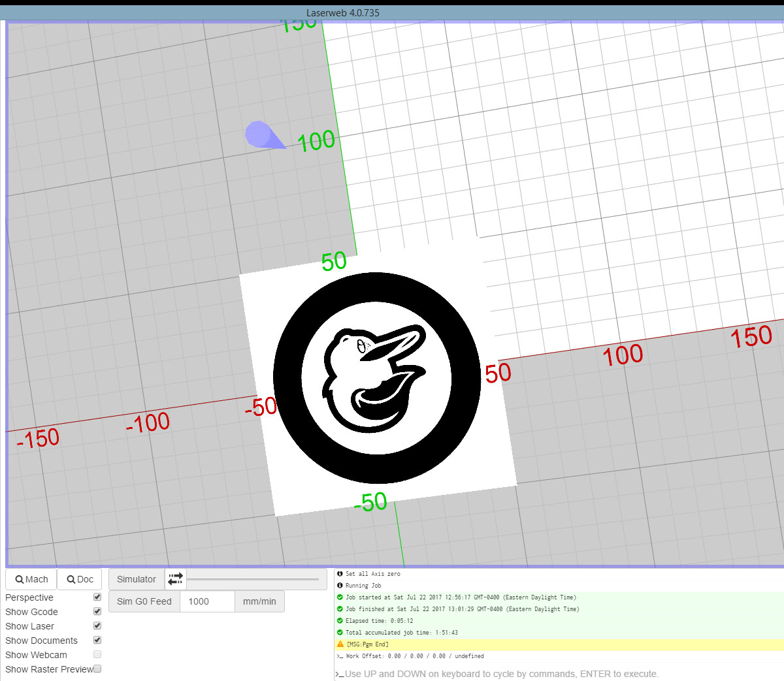Click on the Simulator progress slider track
The image size is (784, 681).
253,579
